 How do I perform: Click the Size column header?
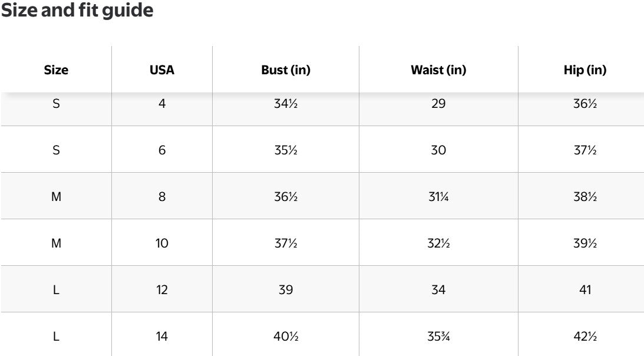(x=56, y=70)
